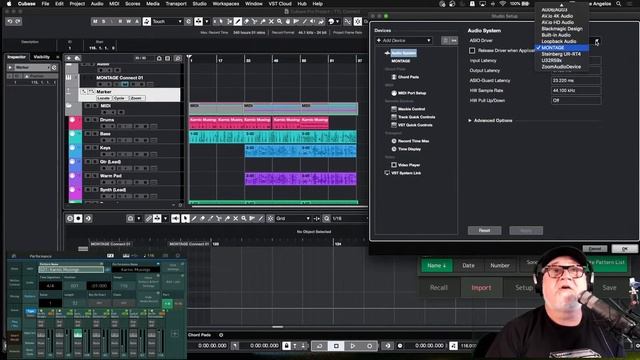This screenshot has height=360, width=640.
Task: Click the transport Stop button
Action: pyautogui.click(x=336, y=346)
